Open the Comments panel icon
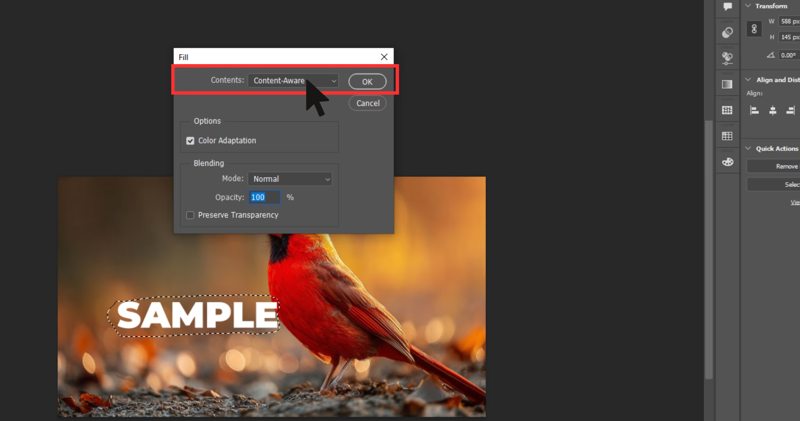This screenshot has width=800, height=421. click(x=727, y=7)
